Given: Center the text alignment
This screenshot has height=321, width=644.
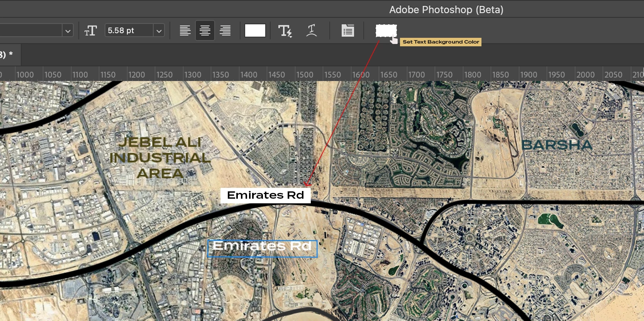Looking at the screenshot, I should [205, 30].
